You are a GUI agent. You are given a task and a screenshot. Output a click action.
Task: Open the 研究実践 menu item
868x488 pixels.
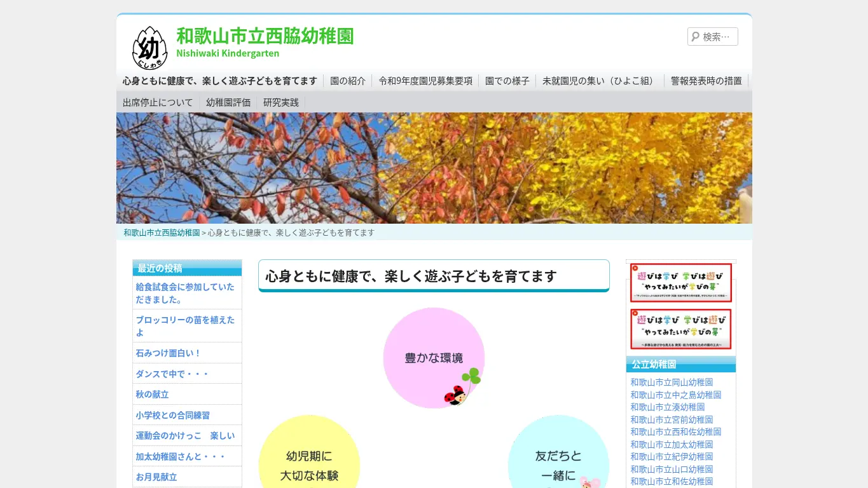click(x=281, y=102)
